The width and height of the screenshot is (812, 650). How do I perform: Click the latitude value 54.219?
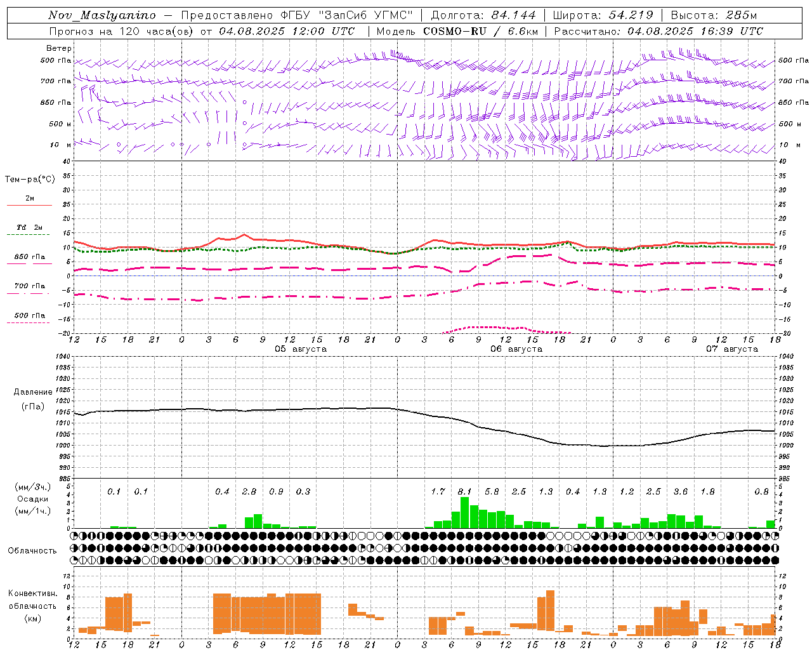(x=631, y=15)
